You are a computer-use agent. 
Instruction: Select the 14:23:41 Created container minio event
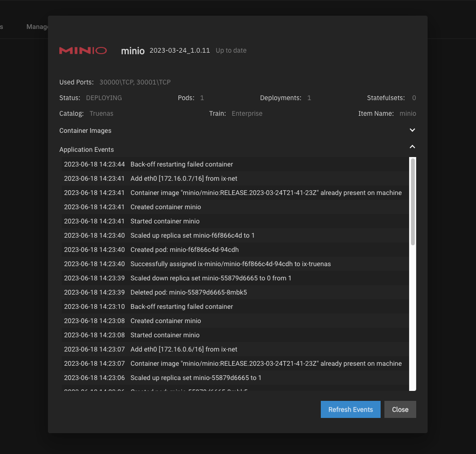tap(235, 207)
